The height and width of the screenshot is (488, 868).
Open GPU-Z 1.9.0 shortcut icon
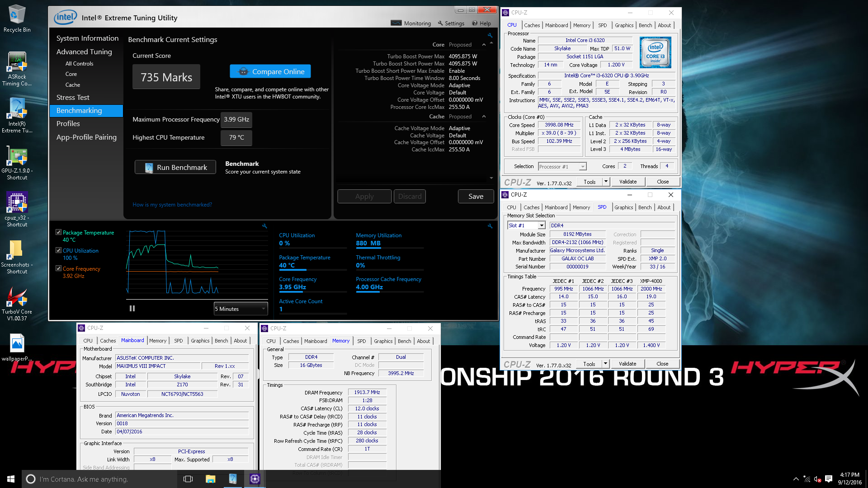pyautogui.click(x=17, y=163)
